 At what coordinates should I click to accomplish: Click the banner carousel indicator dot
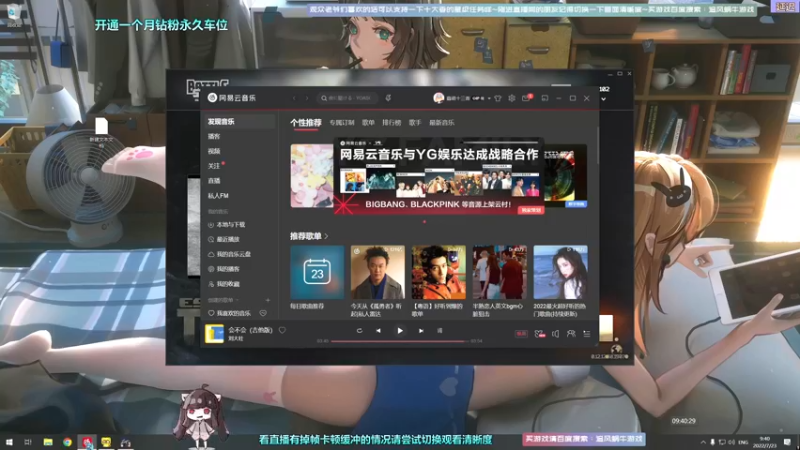tap(424, 222)
